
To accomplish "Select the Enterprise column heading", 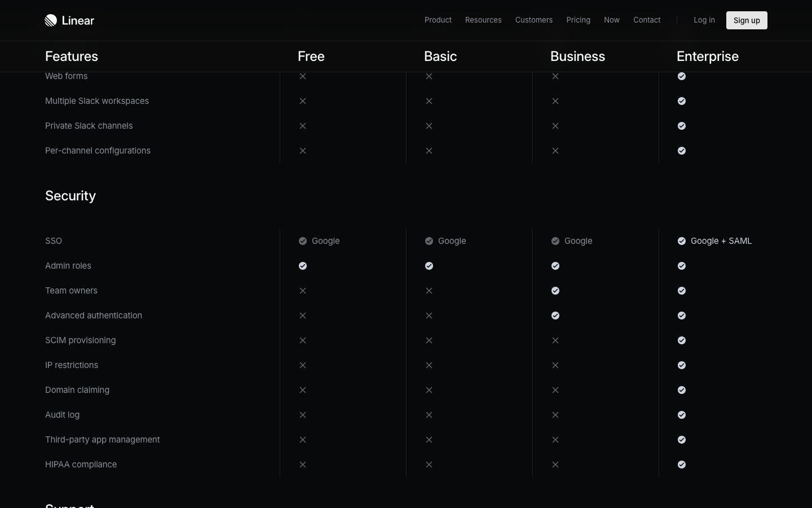I will [707, 56].
